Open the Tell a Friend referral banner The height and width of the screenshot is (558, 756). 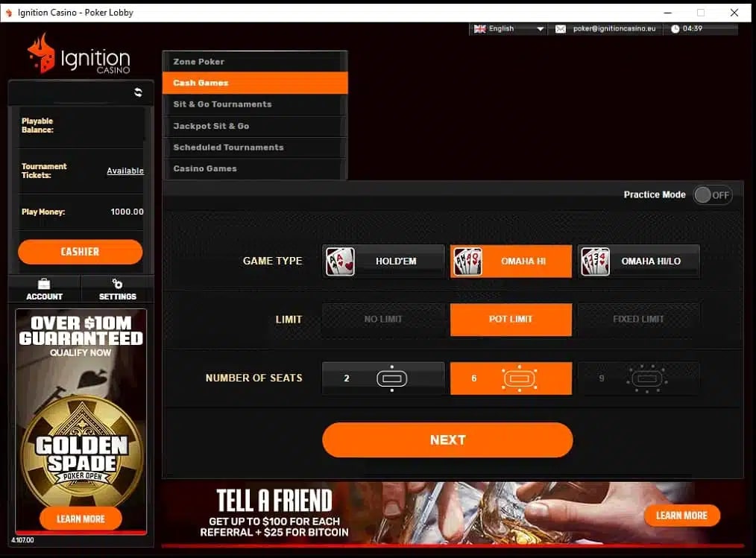click(x=453, y=513)
